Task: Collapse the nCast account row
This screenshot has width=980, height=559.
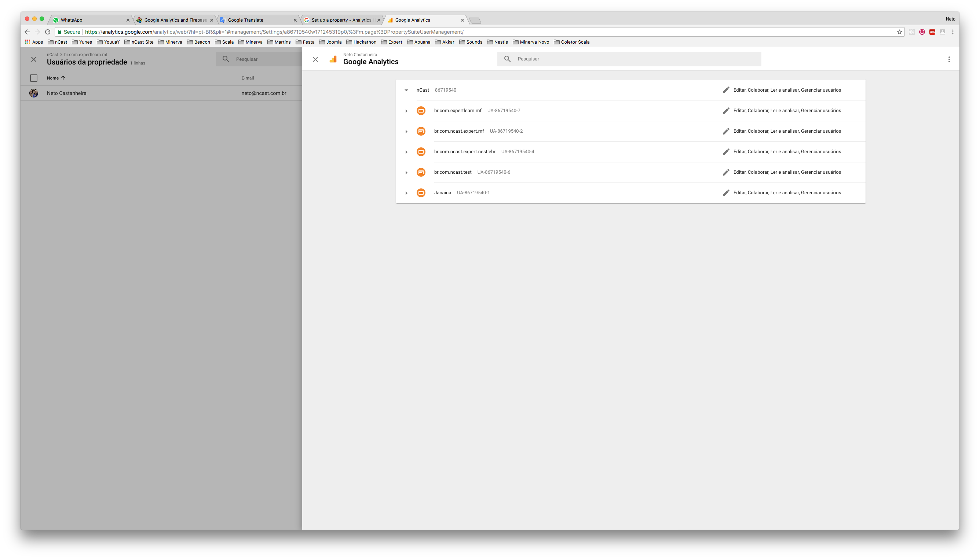Action: click(x=406, y=90)
